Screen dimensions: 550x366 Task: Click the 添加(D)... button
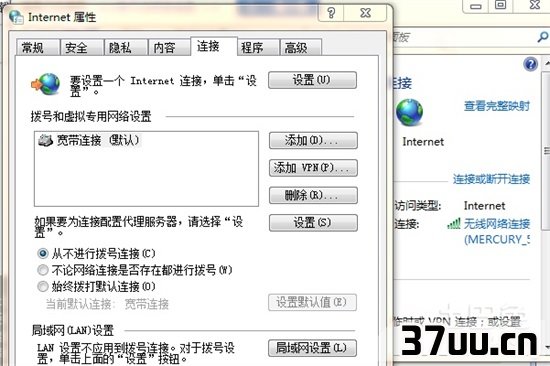313,141
